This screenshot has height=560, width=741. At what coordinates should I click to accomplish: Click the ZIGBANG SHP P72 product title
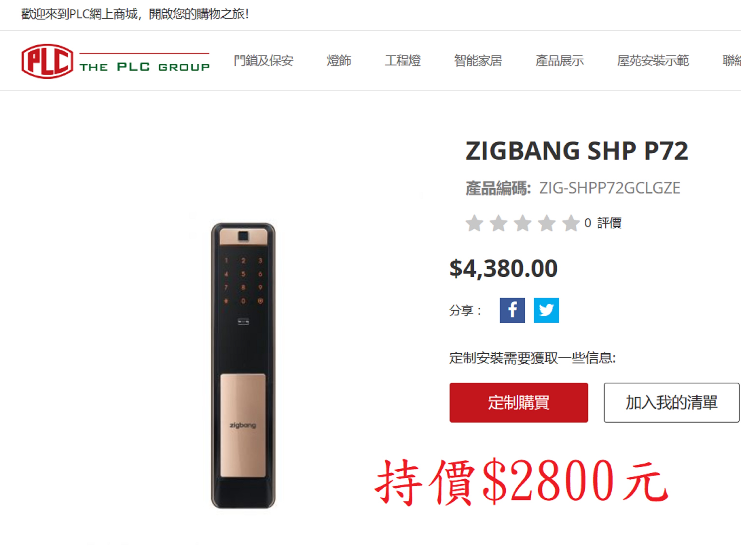[577, 151]
